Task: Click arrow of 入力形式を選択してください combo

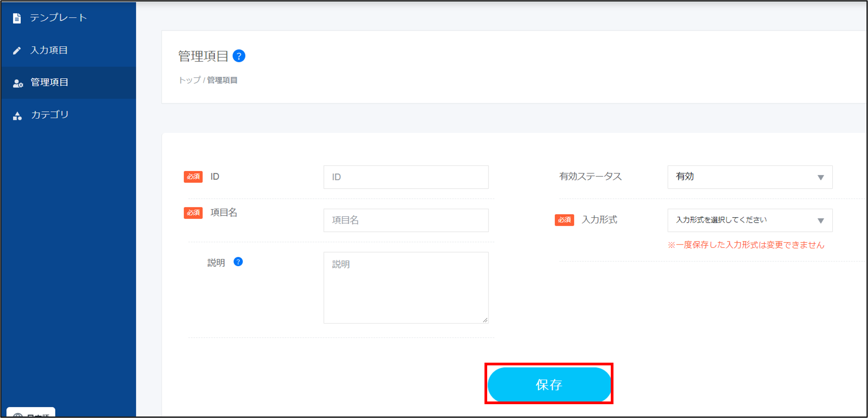Action: pos(820,221)
